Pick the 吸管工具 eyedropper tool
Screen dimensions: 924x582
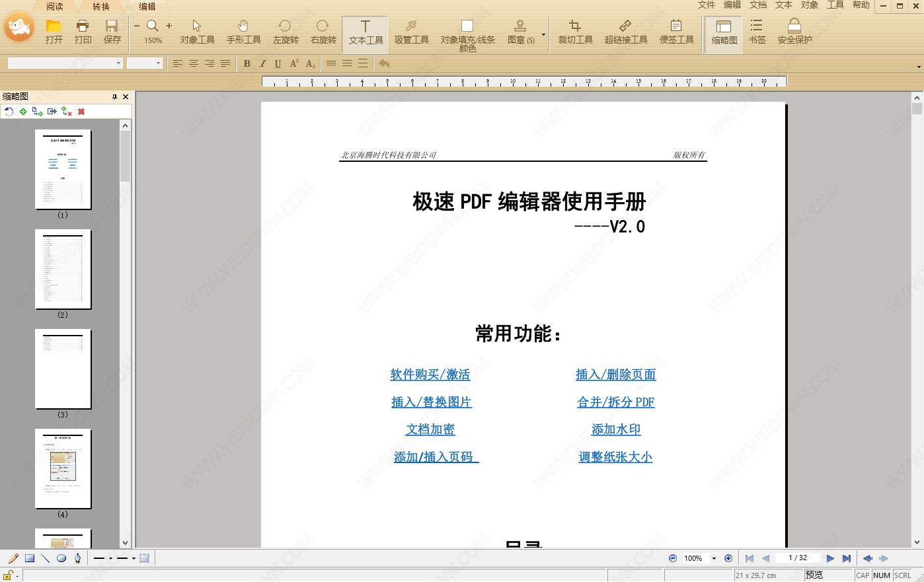click(x=411, y=31)
